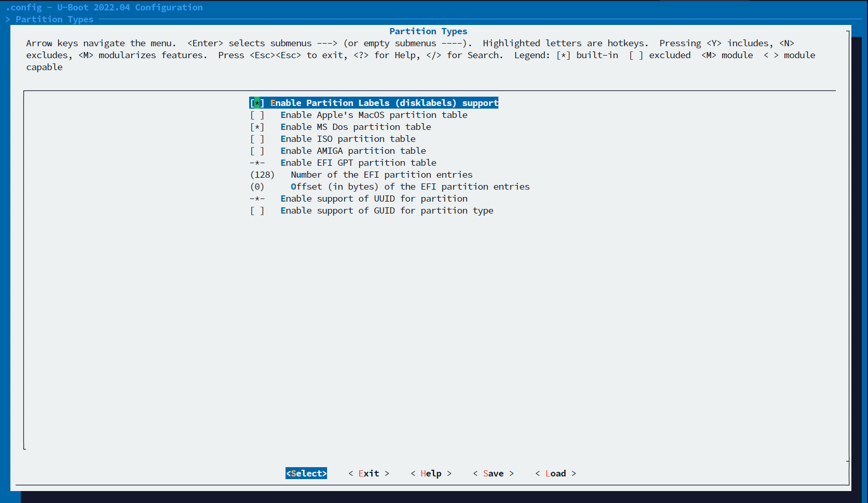Toggle Enable MS Dos partition table checkbox
This screenshot has width=868, height=503.
257,127
